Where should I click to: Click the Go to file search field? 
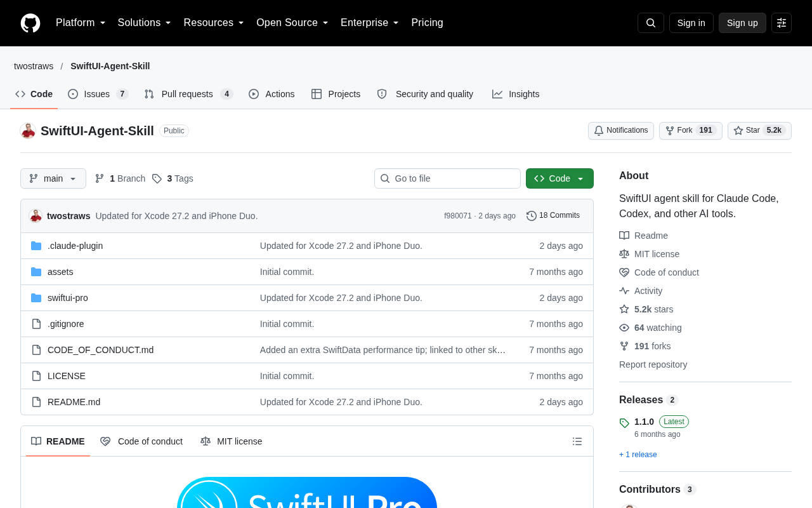447,178
